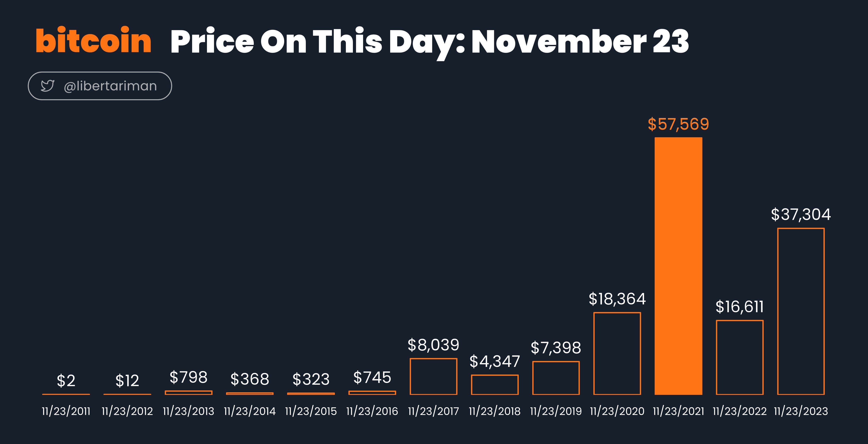Click the $37,304 value label
The width and height of the screenshot is (868, 444).
coord(801,215)
